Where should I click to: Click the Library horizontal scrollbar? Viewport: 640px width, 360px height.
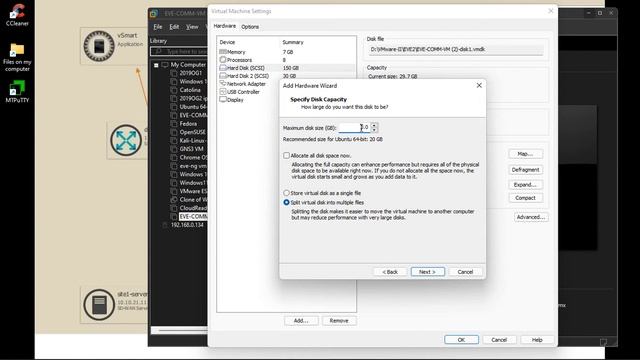pyautogui.click(x=180, y=330)
